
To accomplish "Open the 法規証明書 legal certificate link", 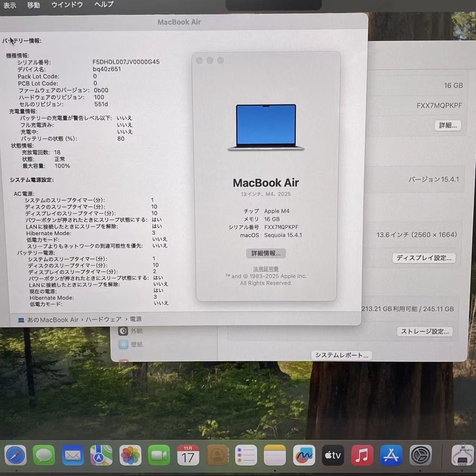I will click(x=266, y=269).
